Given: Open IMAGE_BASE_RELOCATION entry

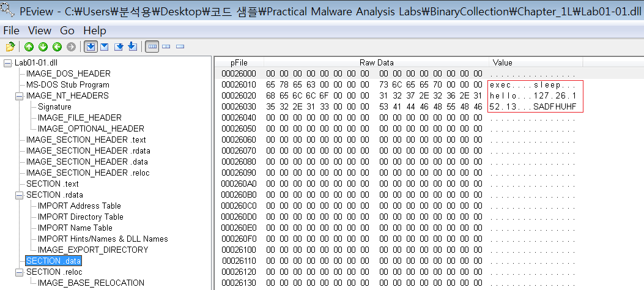Looking at the screenshot, I should click(x=91, y=283).
